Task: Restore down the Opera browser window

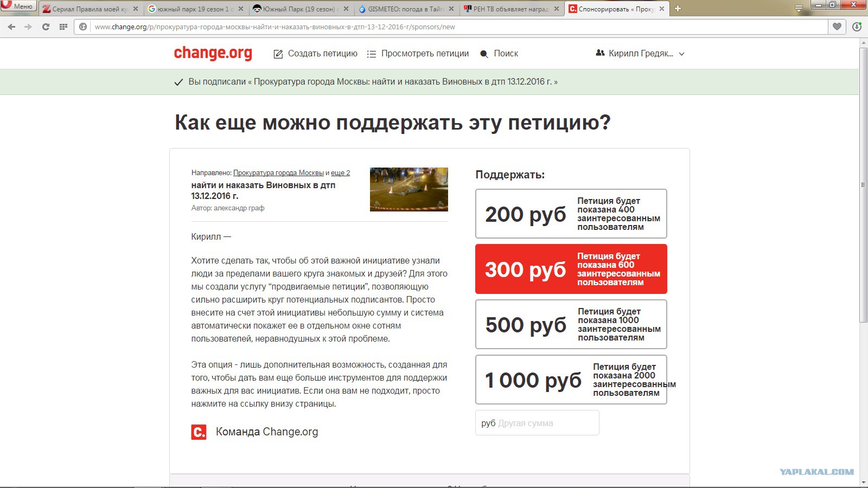Action: click(x=833, y=4)
